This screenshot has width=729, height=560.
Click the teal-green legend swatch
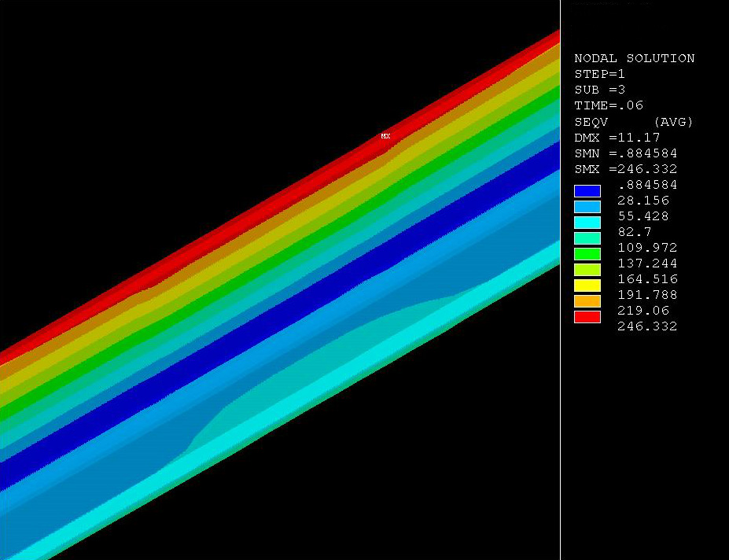coord(587,238)
